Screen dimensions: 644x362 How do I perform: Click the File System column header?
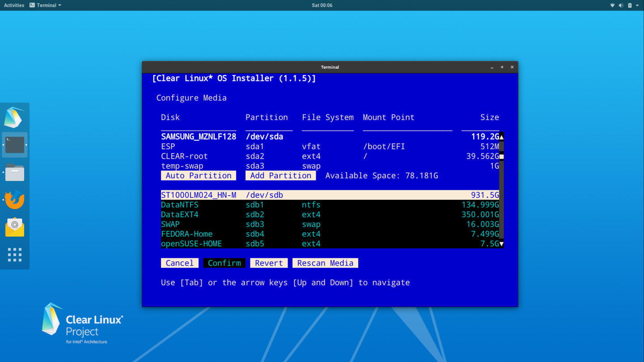(328, 118)
